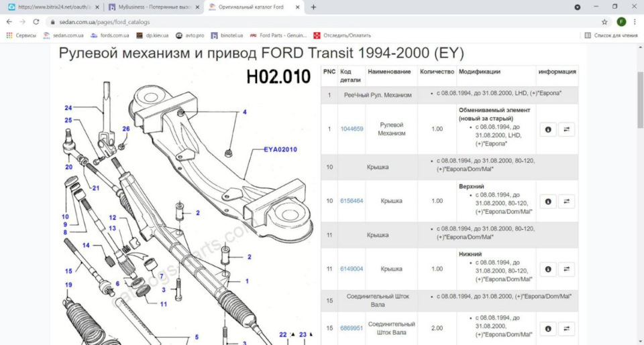View site lock security info icon
The height and width of the screenshot is (345, 644).
tap(52, 22)
